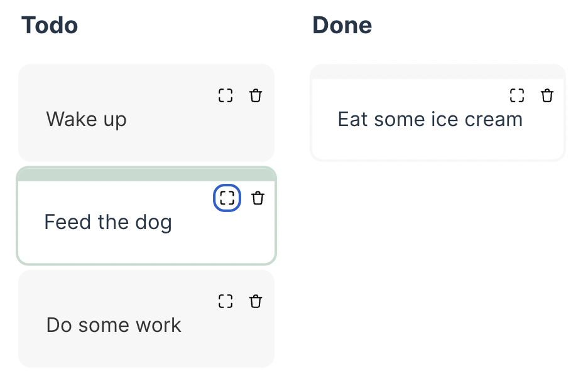Expand the "Wake up" card to fullscreen
Image resolution: width=588 pixels, height=389 pixels.
click(226, 96)
